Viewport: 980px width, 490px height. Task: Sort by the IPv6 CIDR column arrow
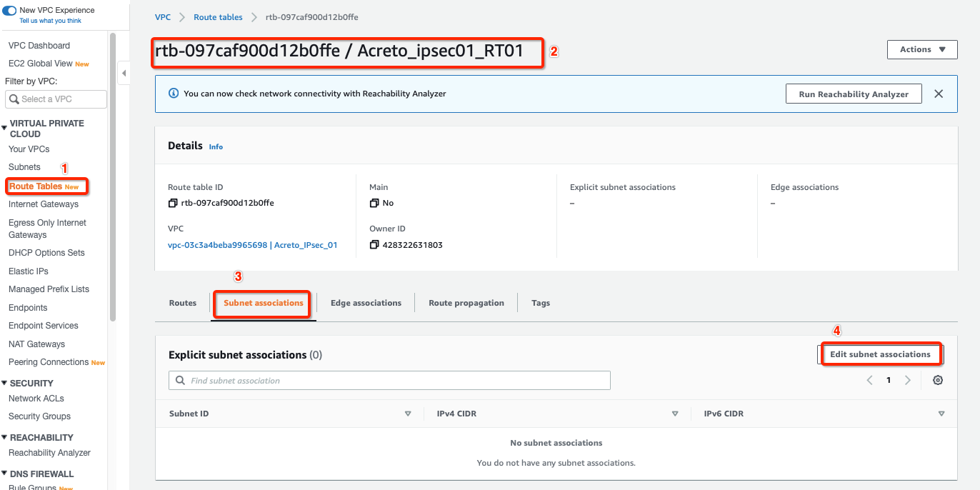point(941,414)
